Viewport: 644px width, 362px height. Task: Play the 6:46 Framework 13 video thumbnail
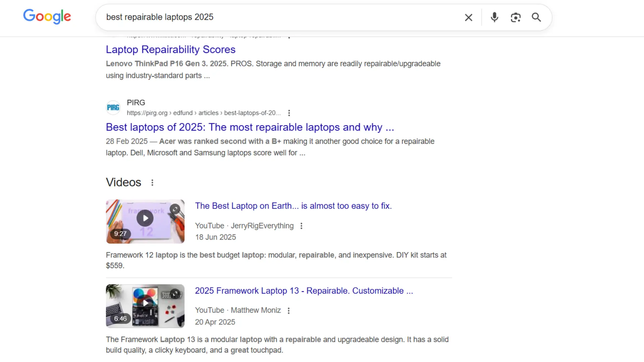coord(145,303)
